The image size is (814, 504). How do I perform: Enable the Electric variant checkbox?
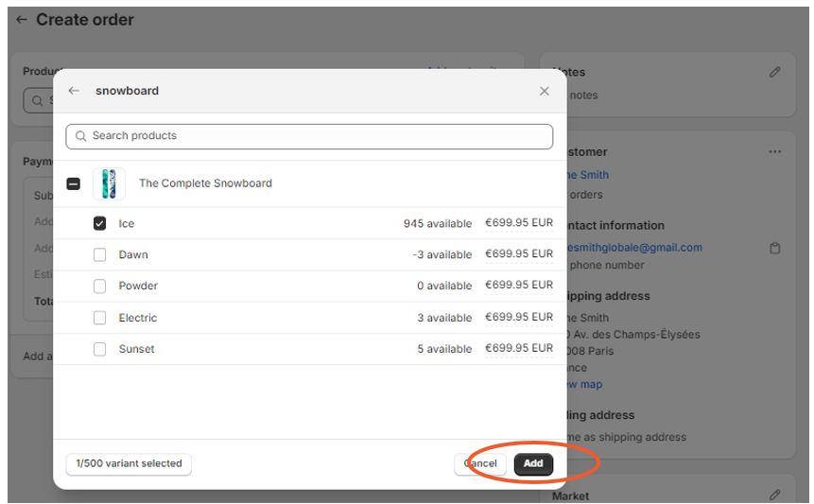pos(100,318)
